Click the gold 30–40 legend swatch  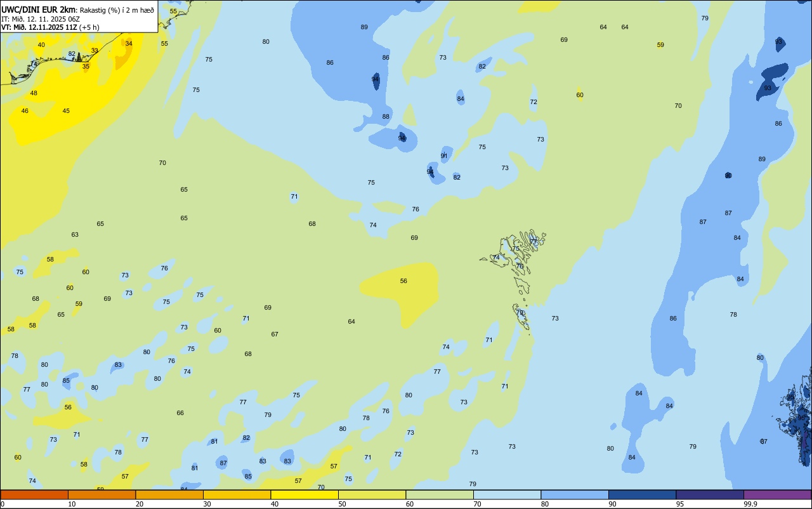237,494
